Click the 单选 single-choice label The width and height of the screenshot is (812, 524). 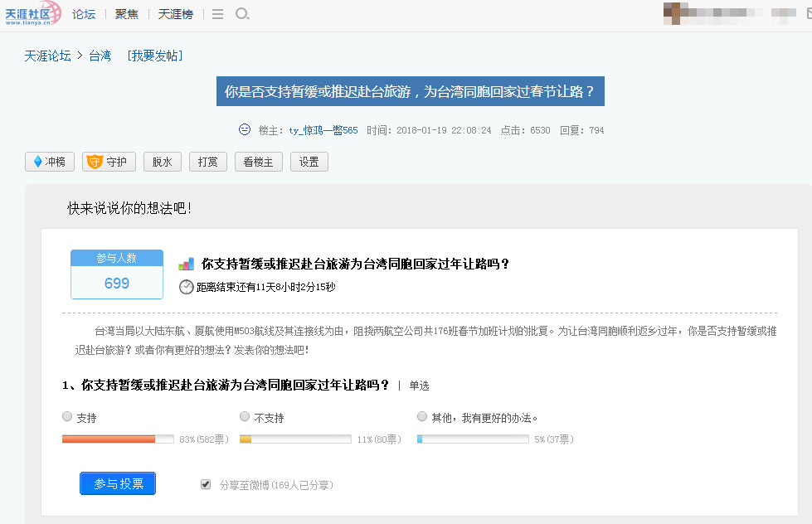419,386
